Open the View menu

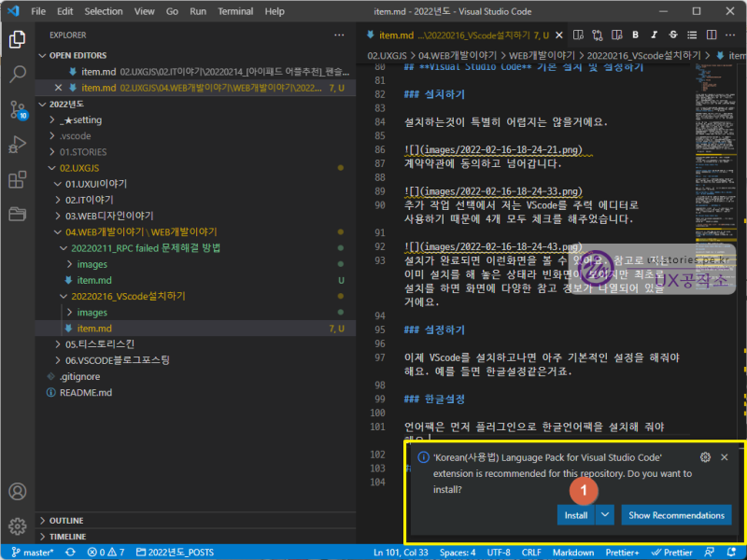coord(144,11)
